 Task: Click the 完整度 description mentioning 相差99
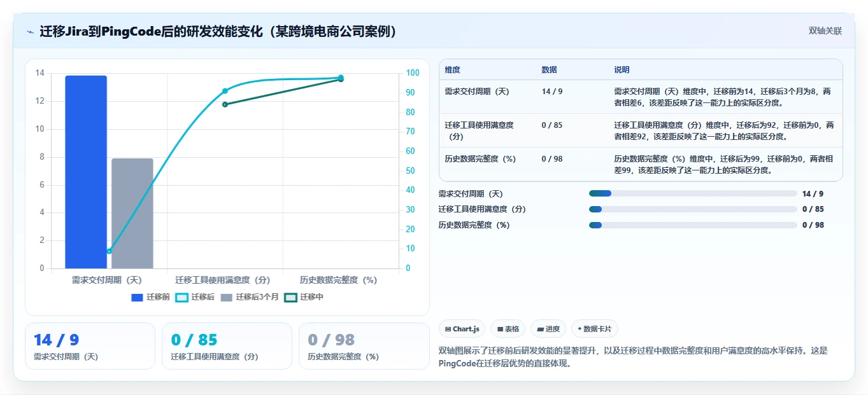[724, 165]
